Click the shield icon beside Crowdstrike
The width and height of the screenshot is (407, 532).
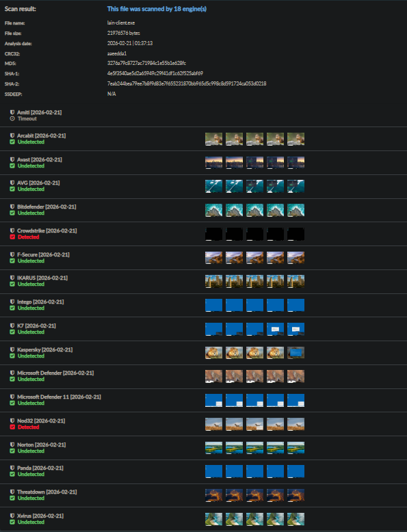click(12, 230)
